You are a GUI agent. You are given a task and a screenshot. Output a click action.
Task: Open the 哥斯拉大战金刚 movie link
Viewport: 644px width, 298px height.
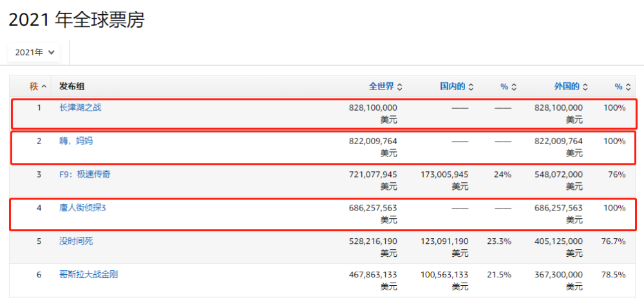(89, 274)
